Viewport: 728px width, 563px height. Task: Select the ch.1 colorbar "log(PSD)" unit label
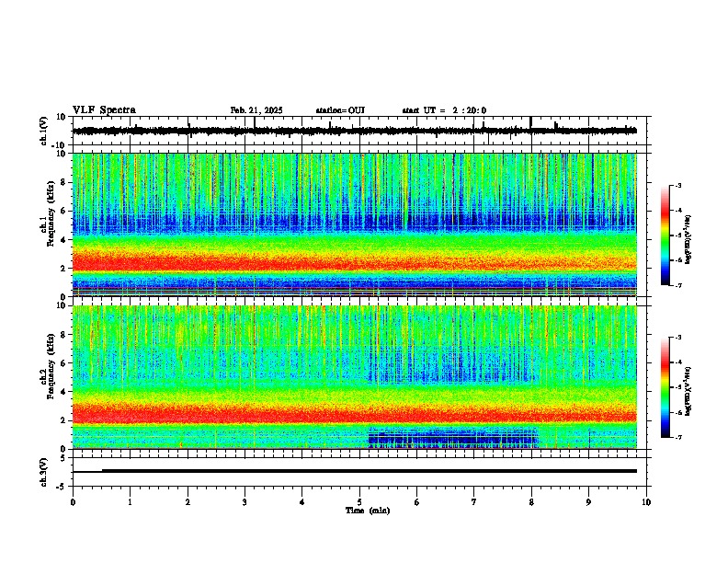pyautogui.click(x=688, y=240)
